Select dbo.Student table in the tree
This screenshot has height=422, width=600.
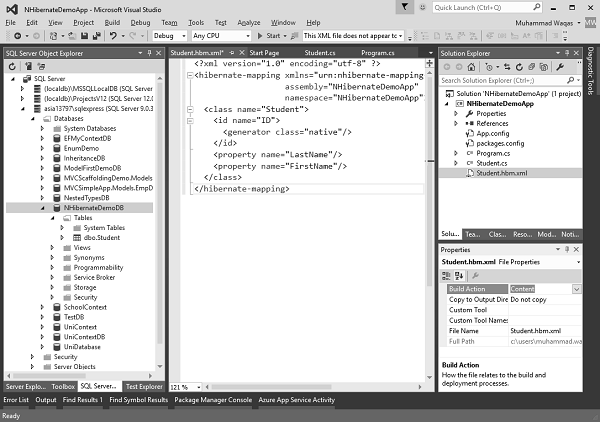click(103, 237)
